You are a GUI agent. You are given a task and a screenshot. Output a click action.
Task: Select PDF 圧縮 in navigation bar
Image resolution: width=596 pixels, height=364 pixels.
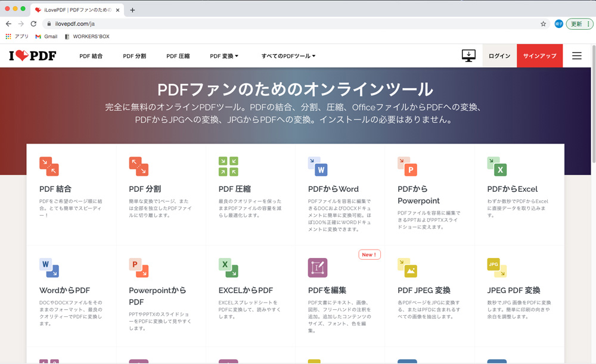click(178, 56)
